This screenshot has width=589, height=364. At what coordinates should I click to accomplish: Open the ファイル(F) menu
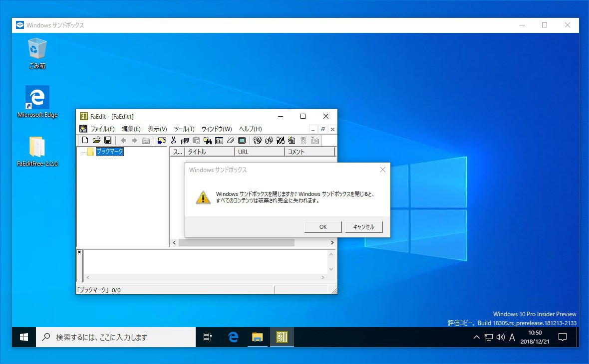pos(102,129)
